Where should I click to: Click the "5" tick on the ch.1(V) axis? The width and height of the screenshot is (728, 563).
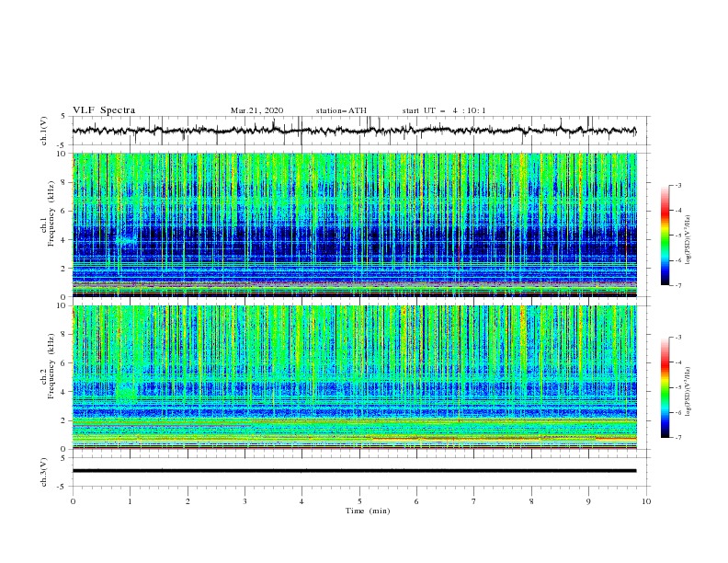[x=63, y=117]
